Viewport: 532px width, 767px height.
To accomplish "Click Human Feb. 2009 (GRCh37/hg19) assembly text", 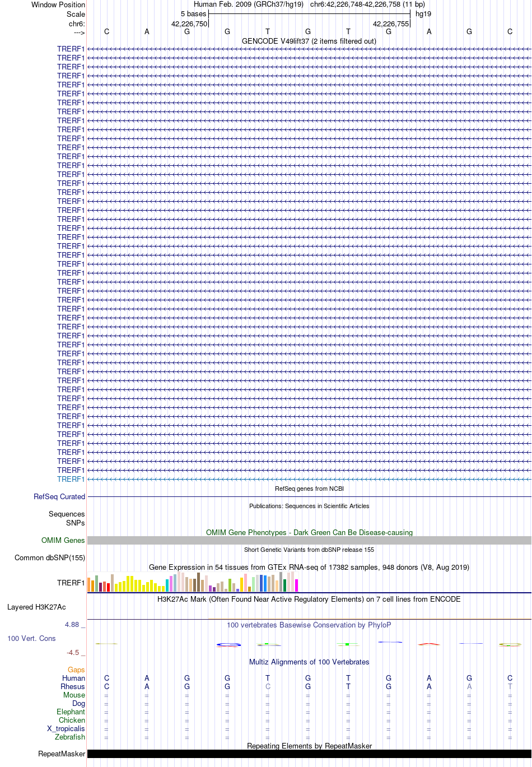I will pos(249,4).
